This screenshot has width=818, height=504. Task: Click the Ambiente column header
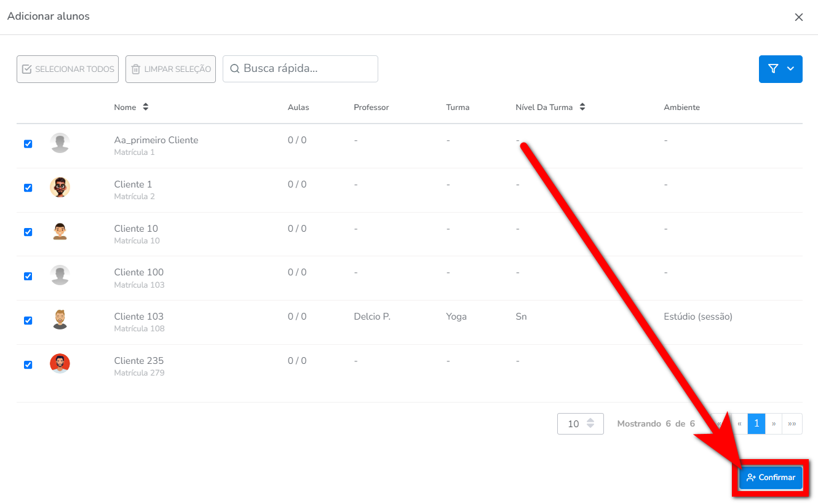click(681, 107)
